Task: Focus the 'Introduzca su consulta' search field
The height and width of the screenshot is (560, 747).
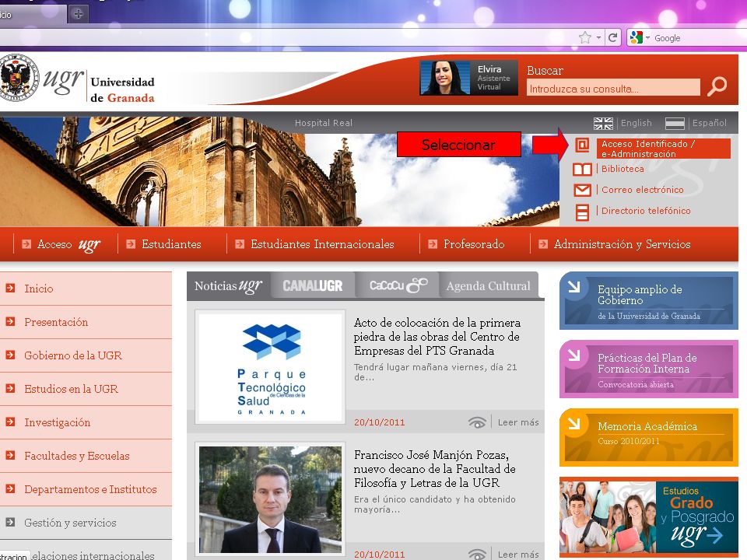Action: click(613, 88)
